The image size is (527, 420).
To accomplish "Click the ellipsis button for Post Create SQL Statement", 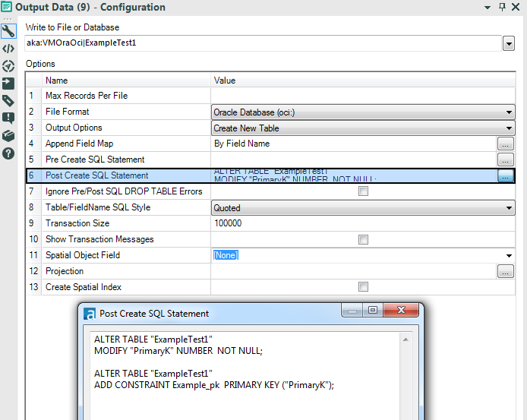I will pos(505,175).
